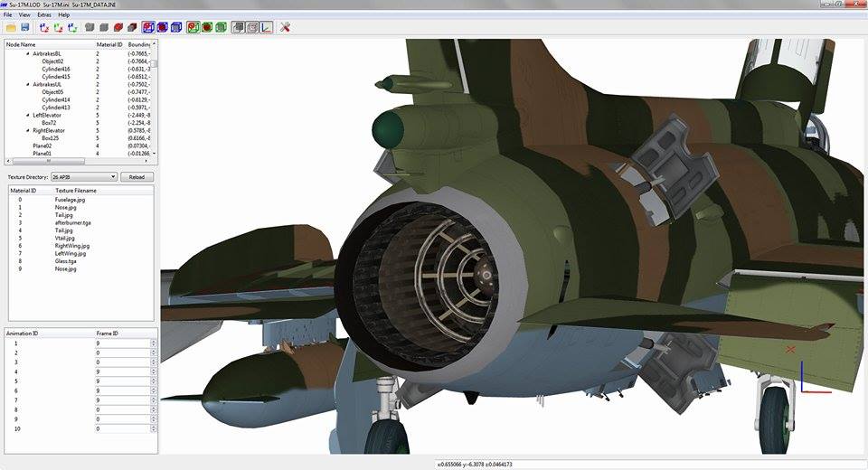
Task: Click the first axis-orientation icon in toolbar
Action: coord(44,27)
